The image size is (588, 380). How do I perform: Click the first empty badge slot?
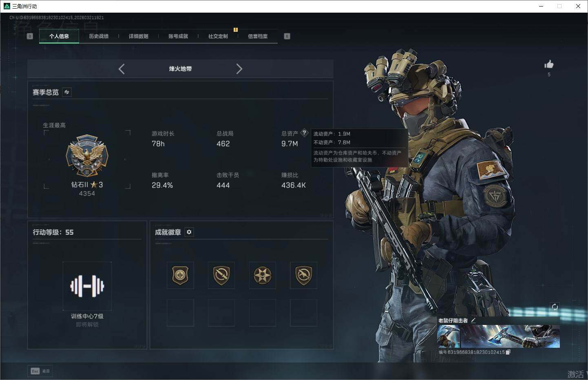pos(180,313)
